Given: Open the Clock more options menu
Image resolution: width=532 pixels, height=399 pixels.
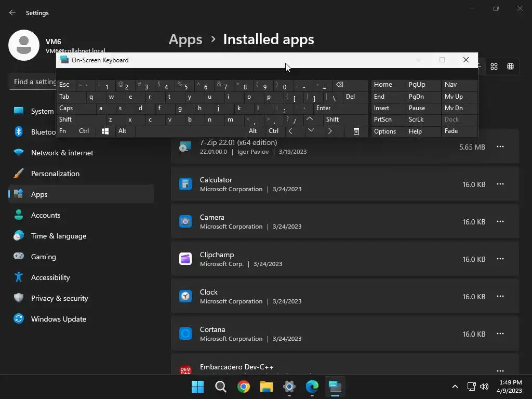Looking at the screenshot, I should [x=500, y=296].
